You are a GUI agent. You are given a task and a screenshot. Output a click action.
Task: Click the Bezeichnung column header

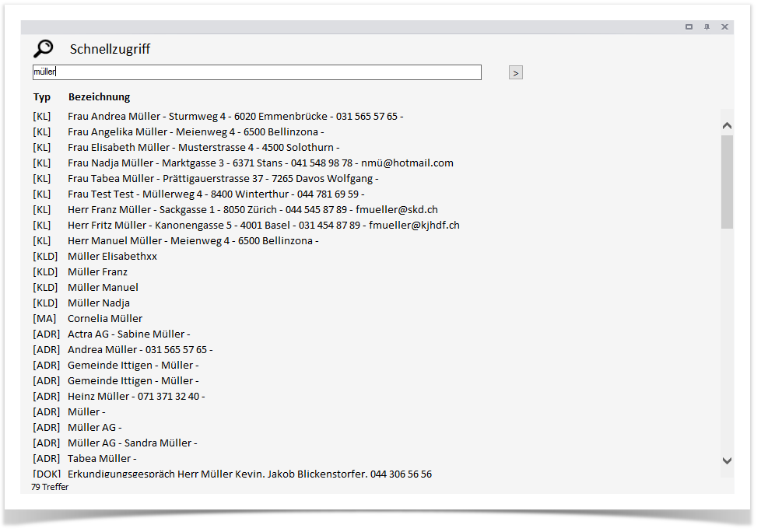99,97
